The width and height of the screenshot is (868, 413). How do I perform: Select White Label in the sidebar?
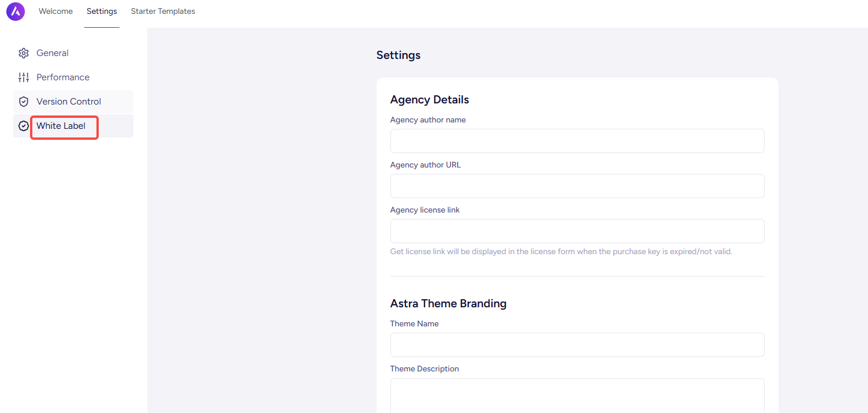61,126
